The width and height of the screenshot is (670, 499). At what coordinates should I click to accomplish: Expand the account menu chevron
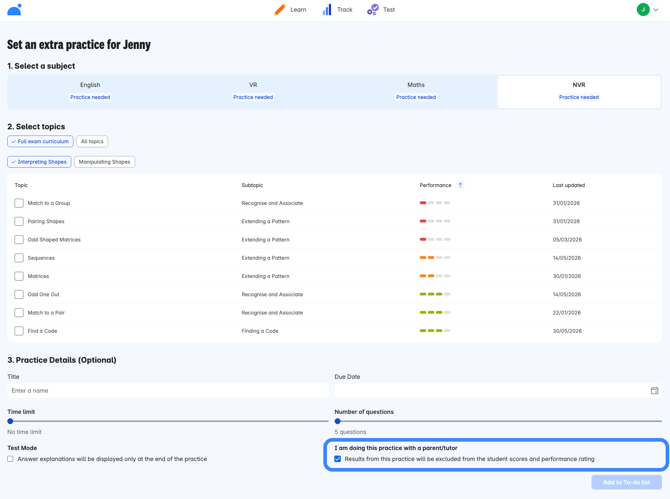tap(655, 10)
